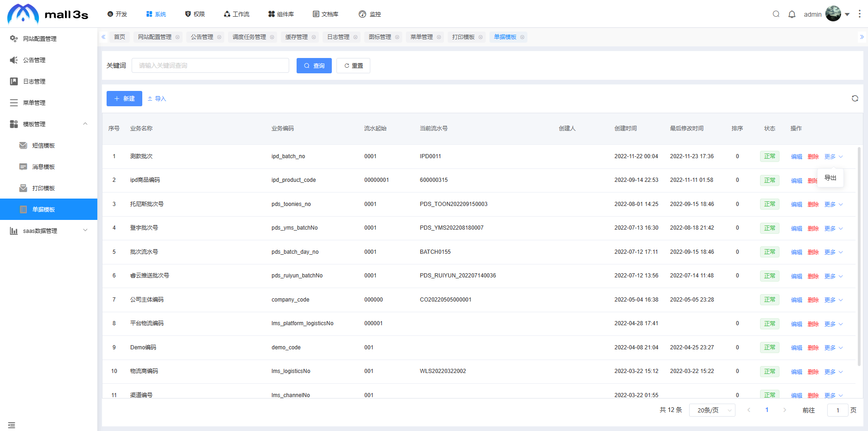Click the 导入 import link
Viewport: 868px width, 431px height.
coord(157,98)
